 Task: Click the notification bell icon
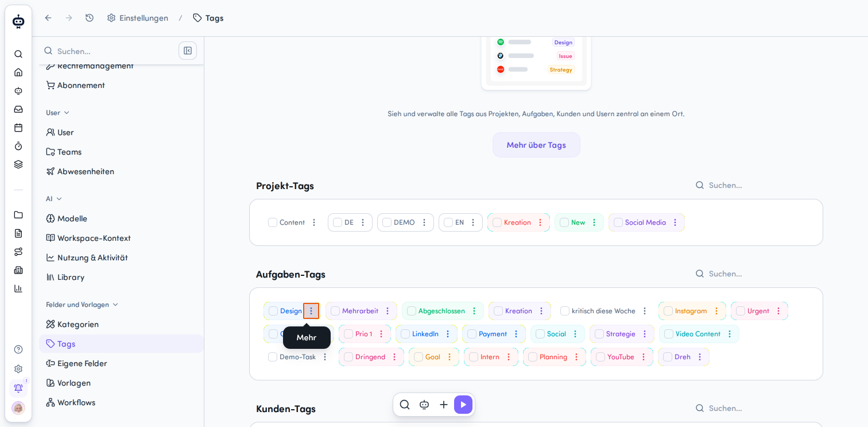tap(18, 388)
